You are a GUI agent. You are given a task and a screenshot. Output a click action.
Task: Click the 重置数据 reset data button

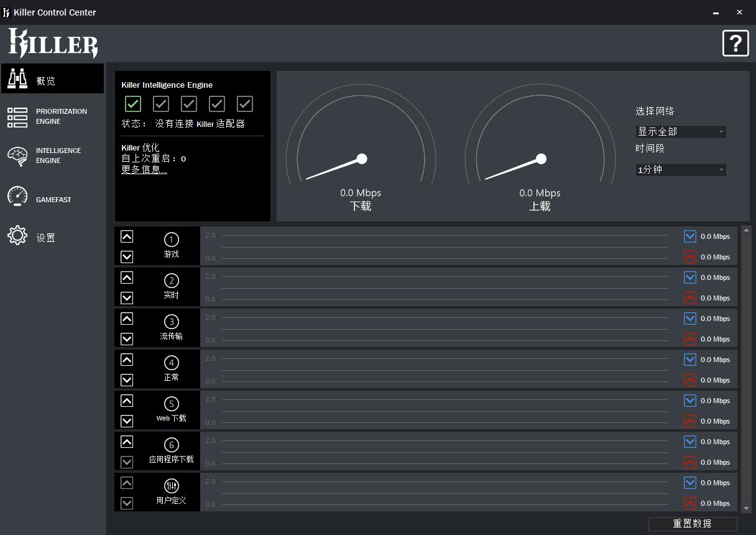[x=693, y=524]
